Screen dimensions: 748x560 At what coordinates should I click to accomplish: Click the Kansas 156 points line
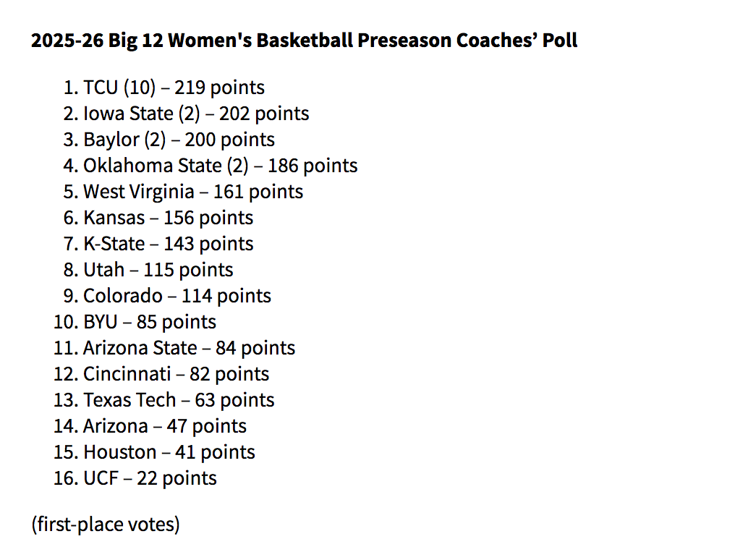pyautogui.click(x=168, y=218)
